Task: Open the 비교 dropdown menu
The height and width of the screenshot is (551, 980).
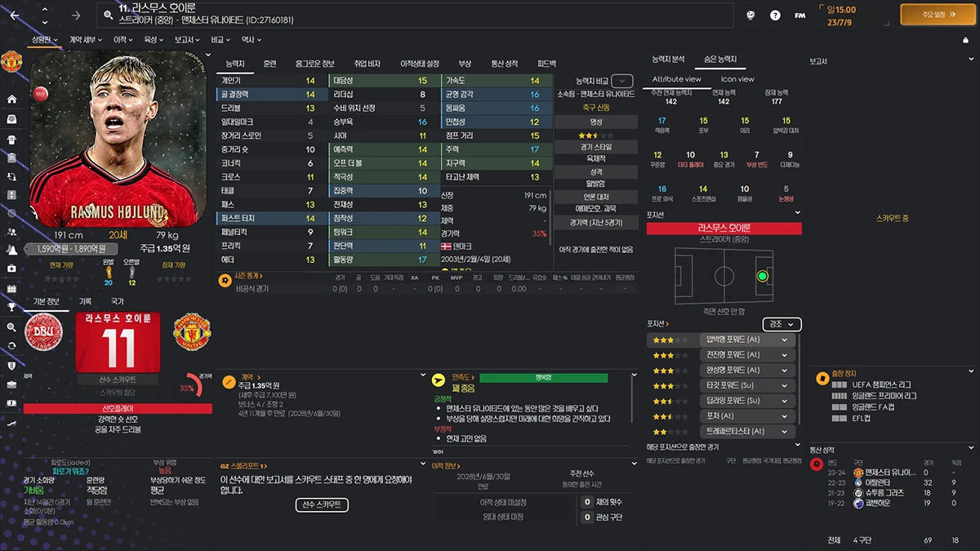Action: tap(220, 39)
